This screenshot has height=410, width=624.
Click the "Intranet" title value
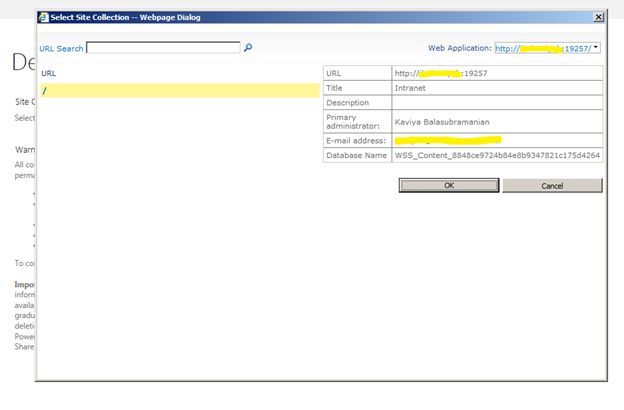click(410, 88)
